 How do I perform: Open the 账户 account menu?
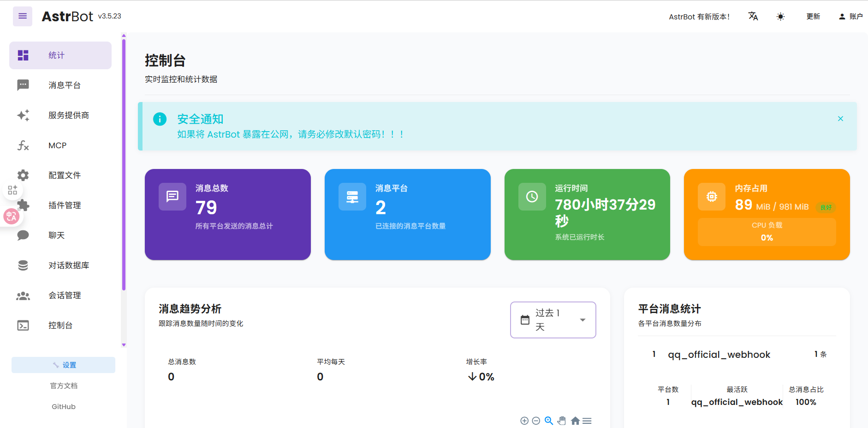pos(850,17)
